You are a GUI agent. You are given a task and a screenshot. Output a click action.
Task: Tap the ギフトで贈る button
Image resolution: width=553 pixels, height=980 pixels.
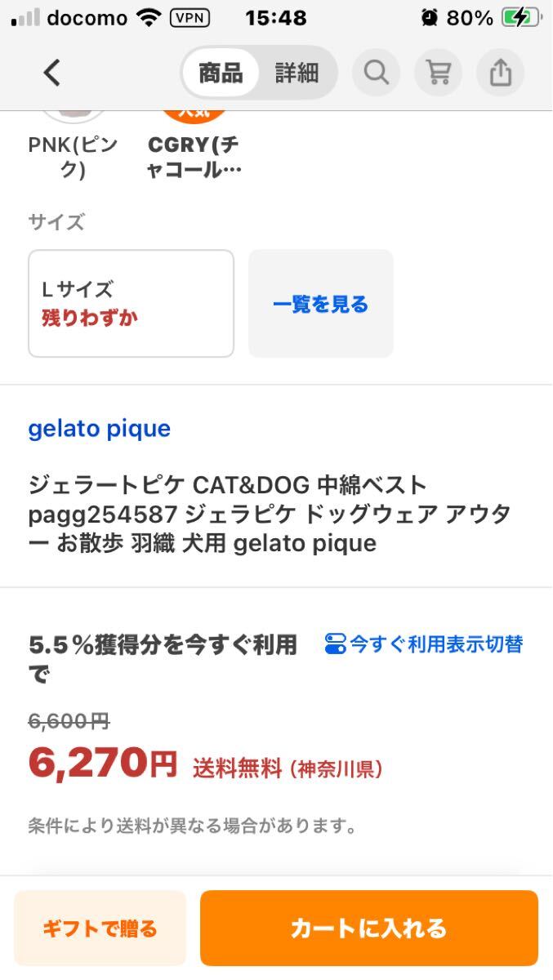pyautogui.click(x=100, y=929)
